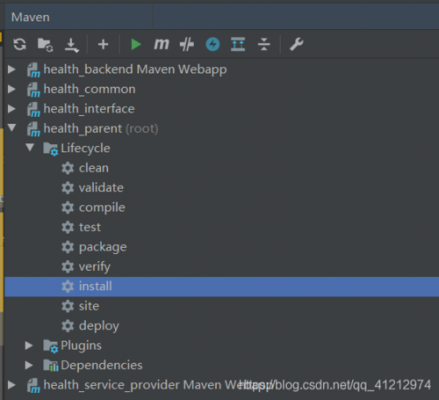
Task: Select health_parent (root) label
Action: tap(101, 129)
